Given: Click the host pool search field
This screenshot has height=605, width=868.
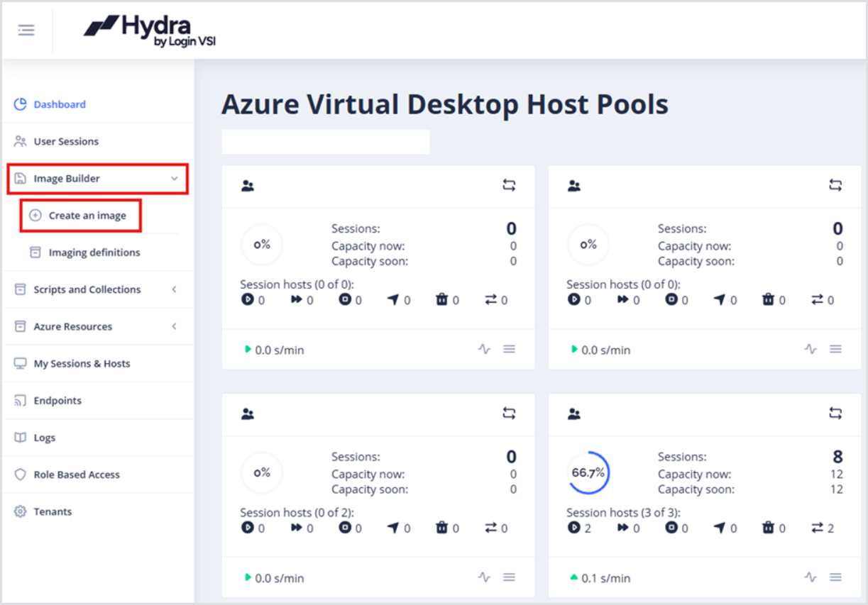Looking at the screenshot, I should click(x=326, y=142).
